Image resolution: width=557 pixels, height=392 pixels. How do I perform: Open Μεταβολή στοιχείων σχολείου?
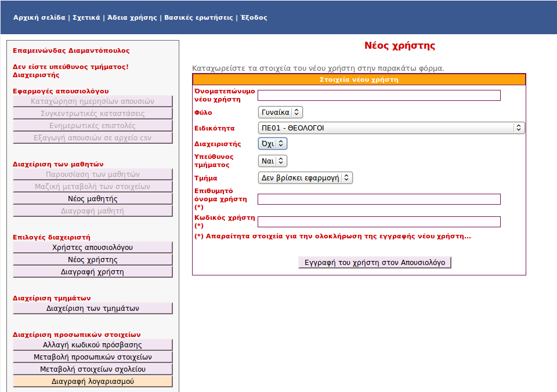pyautogui.click(x=92, y=369)
